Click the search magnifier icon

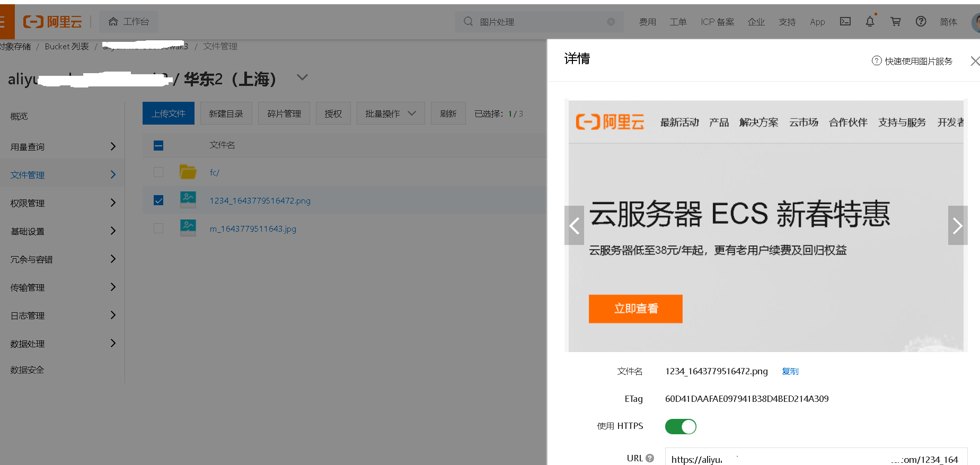click(x=468, y=22)
